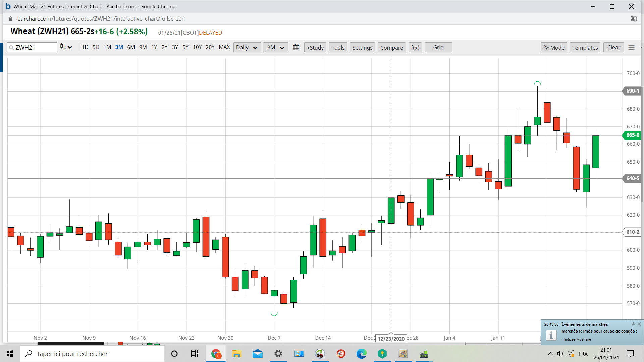Open the red circular app on taskbar
The height and width of the screenshot is (362, 644).
(341, 354)
